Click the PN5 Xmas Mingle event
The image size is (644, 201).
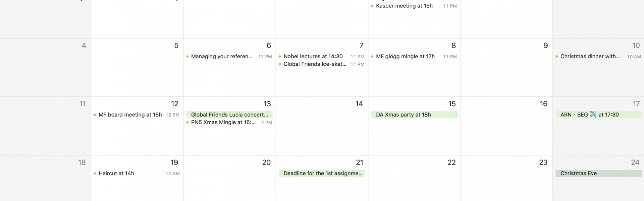[x=229, y=123]
